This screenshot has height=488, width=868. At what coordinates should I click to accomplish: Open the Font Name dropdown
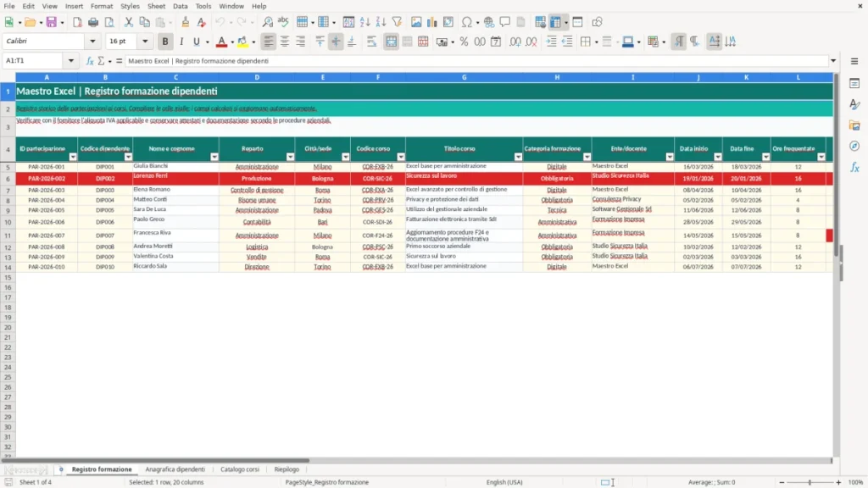[92, 41]
